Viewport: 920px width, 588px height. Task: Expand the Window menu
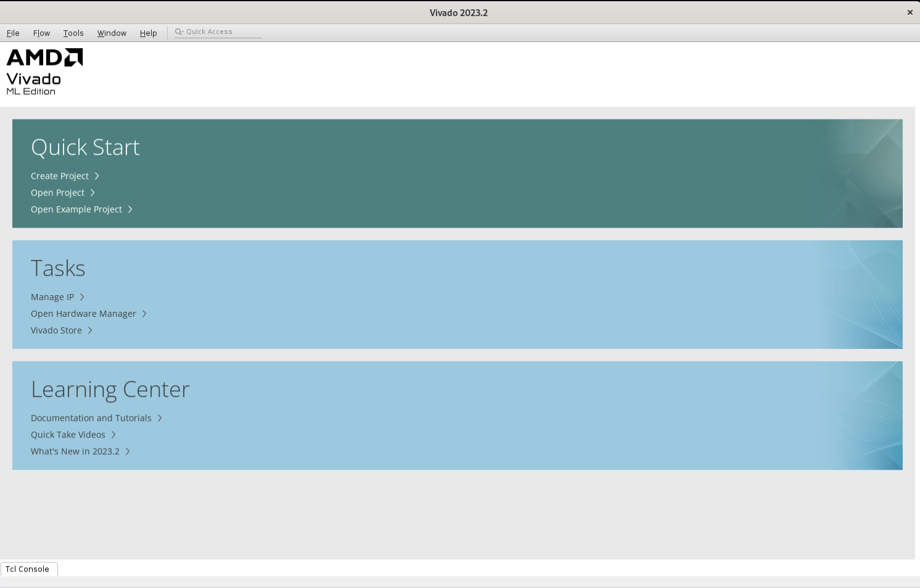112,33
